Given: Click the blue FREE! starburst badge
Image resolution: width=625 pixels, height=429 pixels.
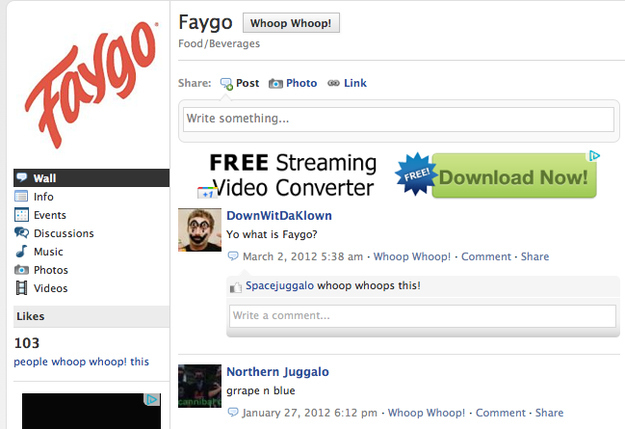Looking at the screenshot, I should (x=416, y=174).
